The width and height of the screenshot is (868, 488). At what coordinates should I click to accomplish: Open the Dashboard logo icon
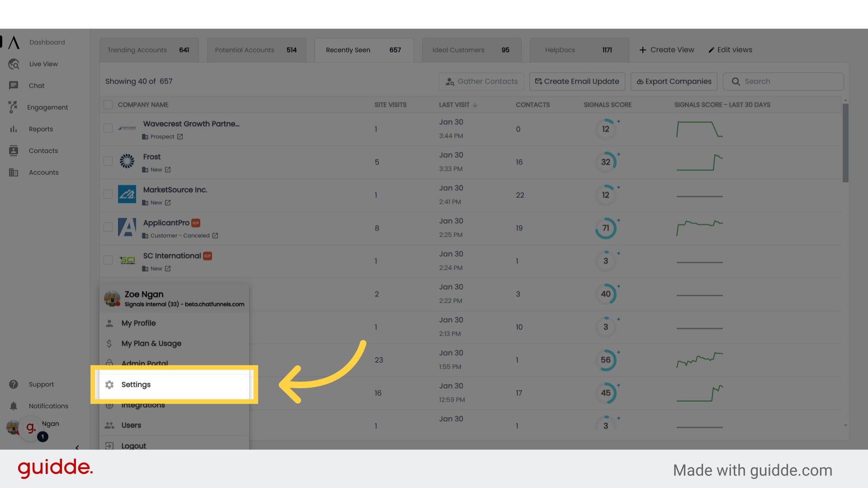tap(14, 42)
